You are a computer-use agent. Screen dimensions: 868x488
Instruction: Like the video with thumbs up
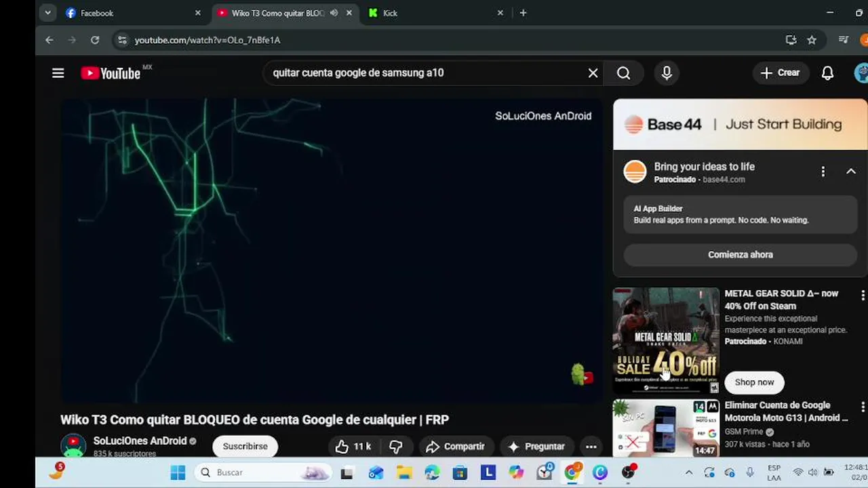pos(354,446)
